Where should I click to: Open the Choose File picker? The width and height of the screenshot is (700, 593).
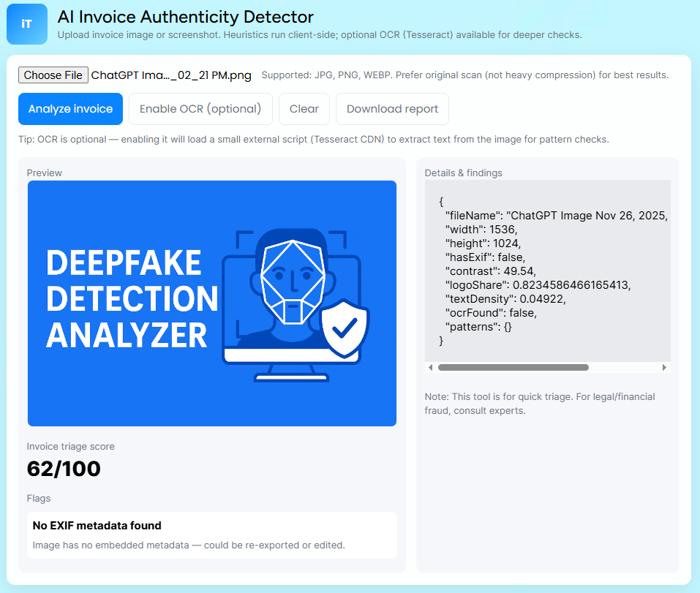[53, 75]
